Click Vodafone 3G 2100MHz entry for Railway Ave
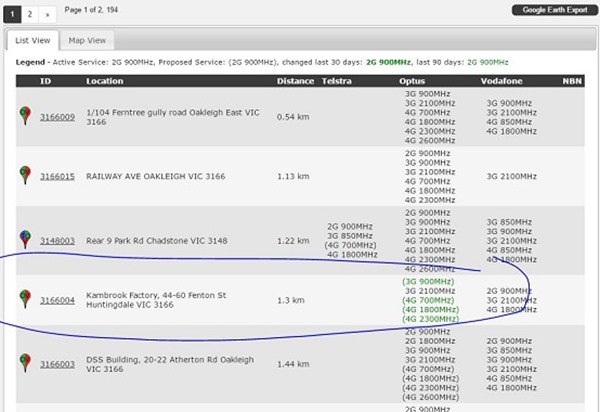 click(511, 176)
